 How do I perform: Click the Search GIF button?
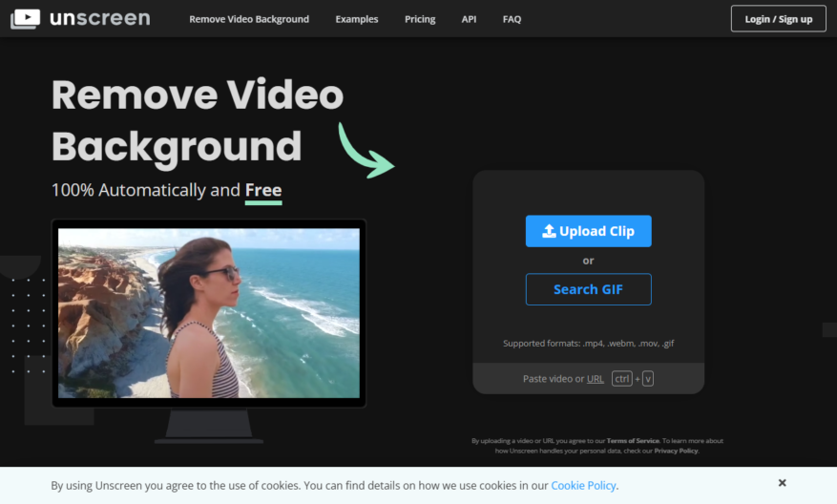click(x=588, y=289)
